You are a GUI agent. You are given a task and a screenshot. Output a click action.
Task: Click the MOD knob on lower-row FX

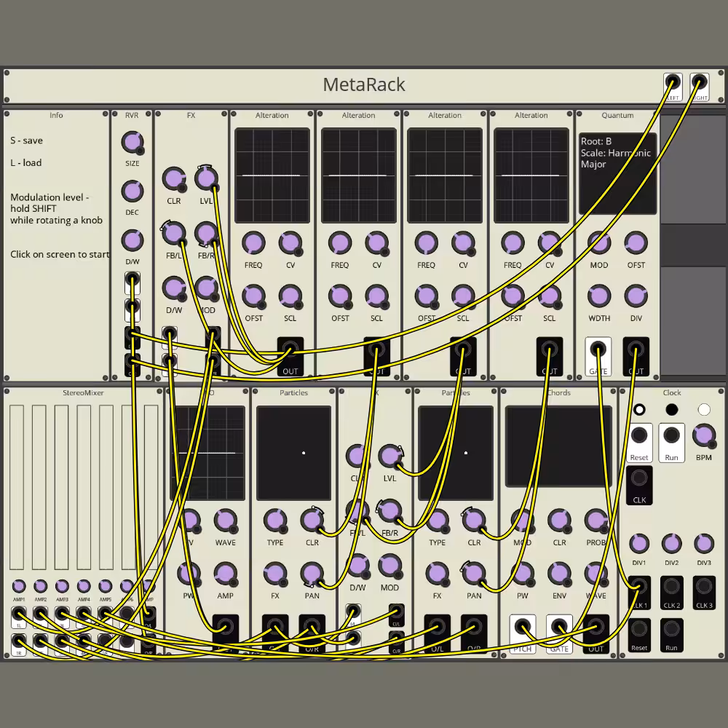pos(389,566)
